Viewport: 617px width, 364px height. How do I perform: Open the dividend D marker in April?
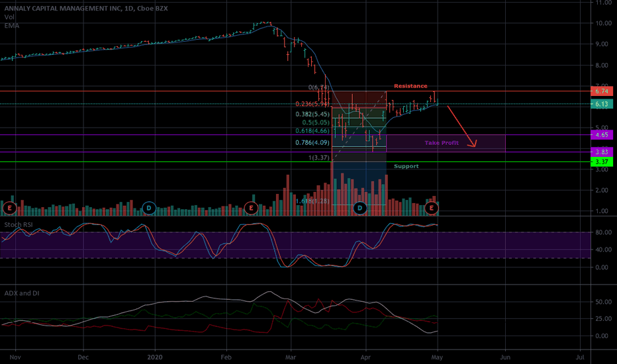[x=359, y=208]
